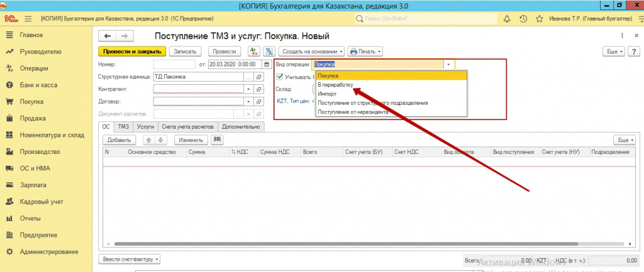Expand Контрагент dropdown arrow
This screenshot has height=272, width=644.
tap(248, 89)
